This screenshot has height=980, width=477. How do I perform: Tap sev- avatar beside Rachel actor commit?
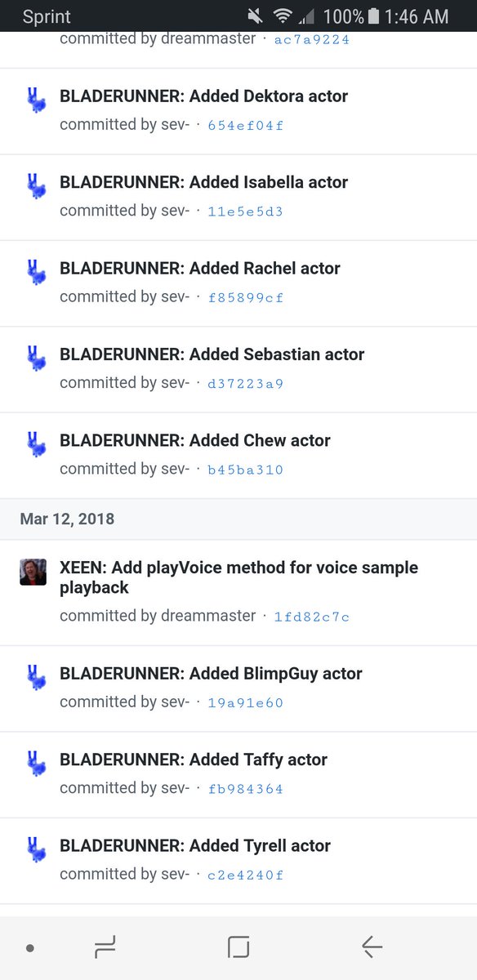coord(33,271)
